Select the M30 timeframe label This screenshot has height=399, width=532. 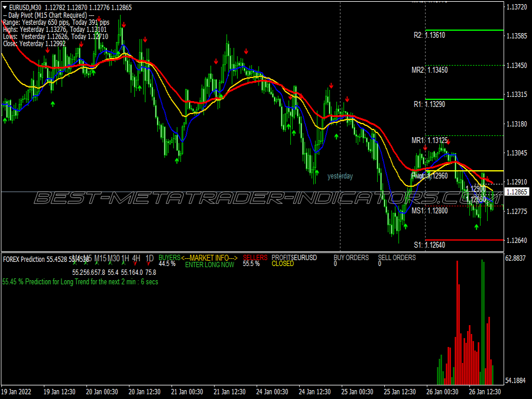[113, 258]
